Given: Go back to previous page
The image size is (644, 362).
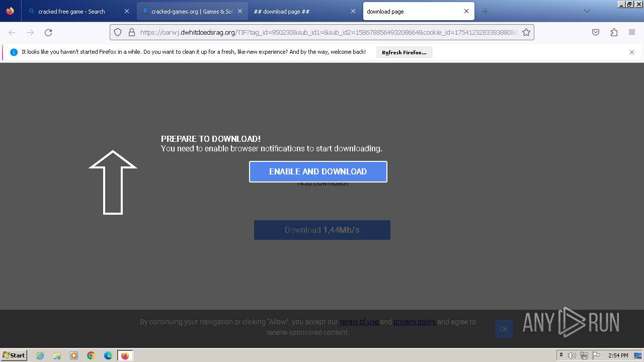Looking at the screenshot, I should (x=12, y=32).
